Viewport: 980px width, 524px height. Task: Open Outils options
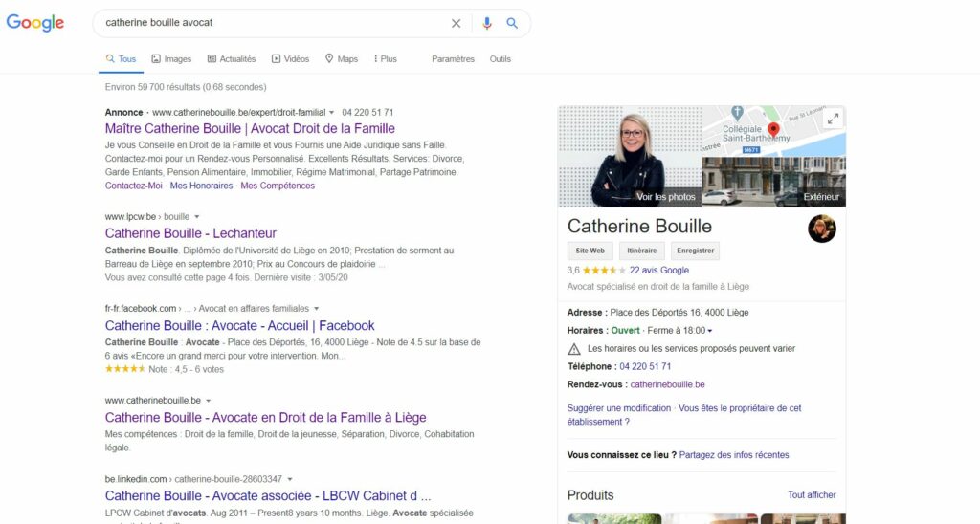(x=500, y=58)
